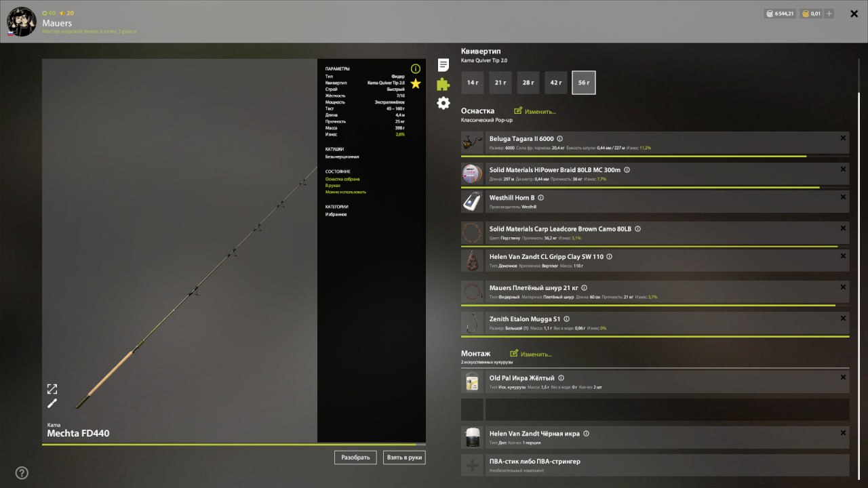Screen dimensions: 868x488
Task: Click the gold coins balance 0,01
Action: pos(811,14)
